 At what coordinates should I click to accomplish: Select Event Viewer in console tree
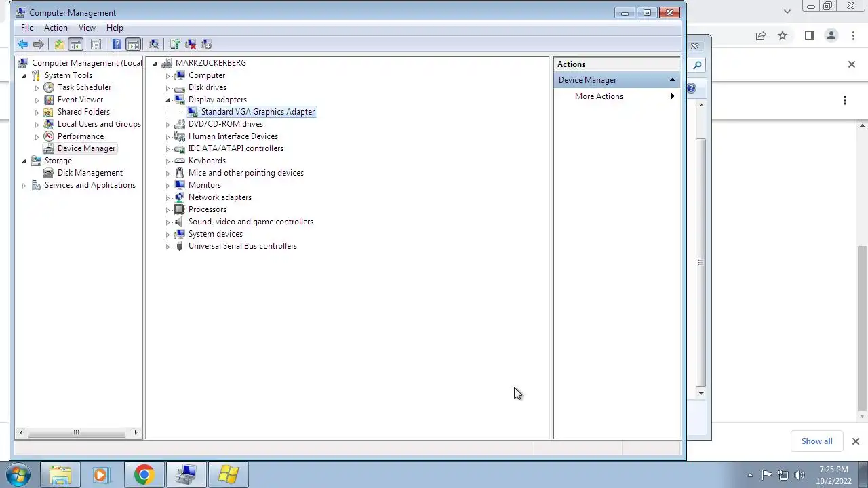coord(80,100)
